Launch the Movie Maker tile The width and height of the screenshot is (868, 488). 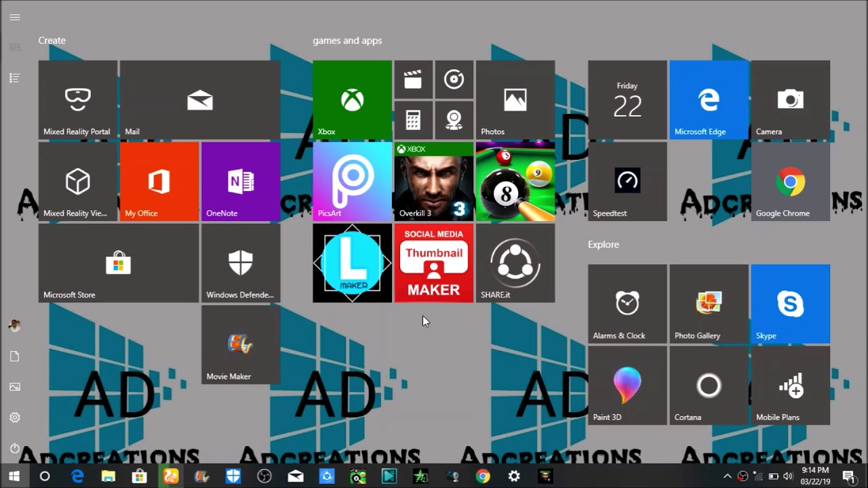click(241, 344)
